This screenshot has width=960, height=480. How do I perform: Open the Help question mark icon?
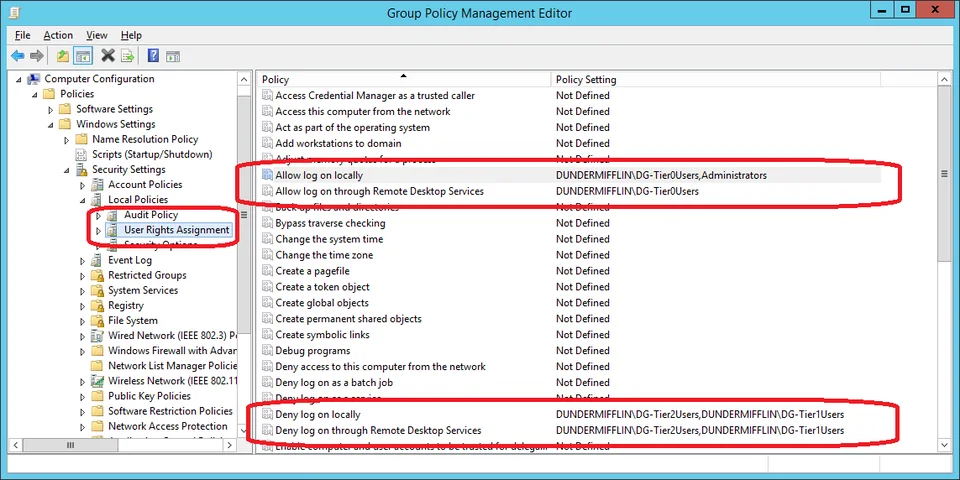click(x=154, y=56)
